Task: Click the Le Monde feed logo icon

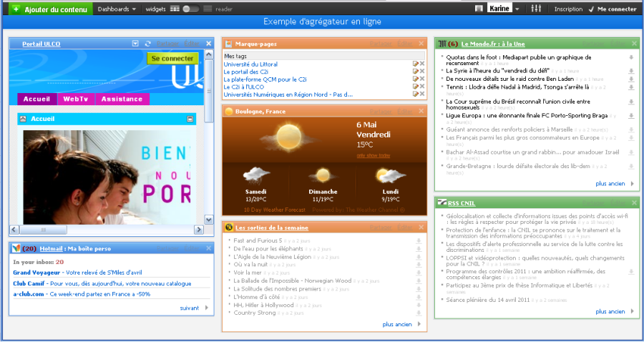Action: pos(442,44)
